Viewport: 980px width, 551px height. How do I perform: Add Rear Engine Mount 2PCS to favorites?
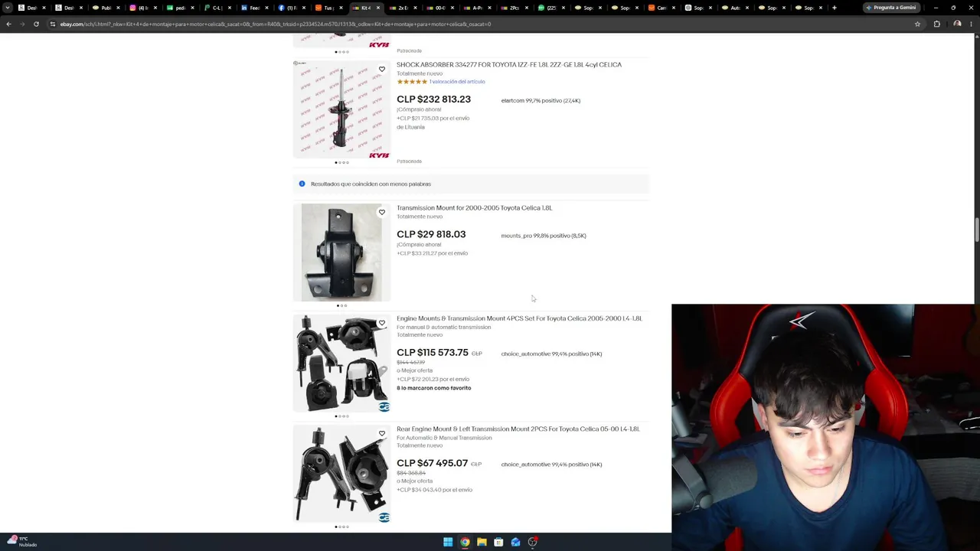click(x=382, y=434)
